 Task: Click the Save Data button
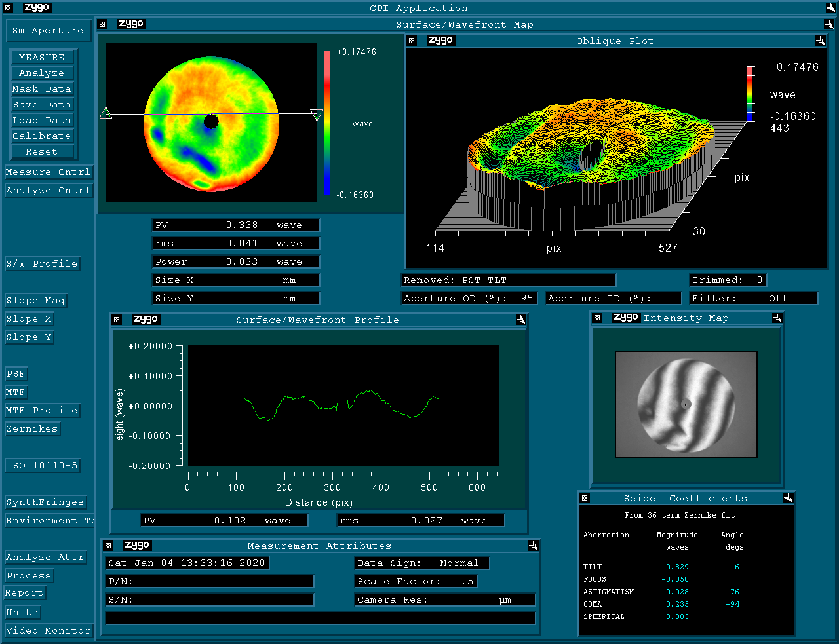(42, 105)
